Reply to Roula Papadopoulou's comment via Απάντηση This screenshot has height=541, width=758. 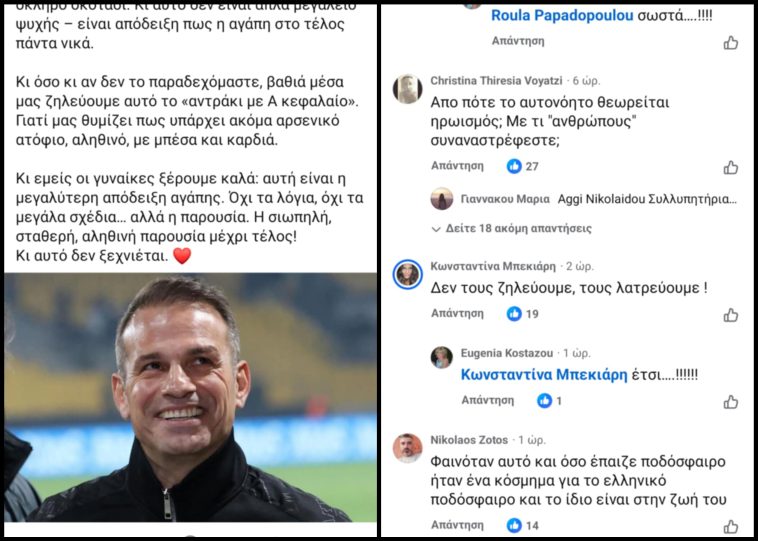click(518, 41)
